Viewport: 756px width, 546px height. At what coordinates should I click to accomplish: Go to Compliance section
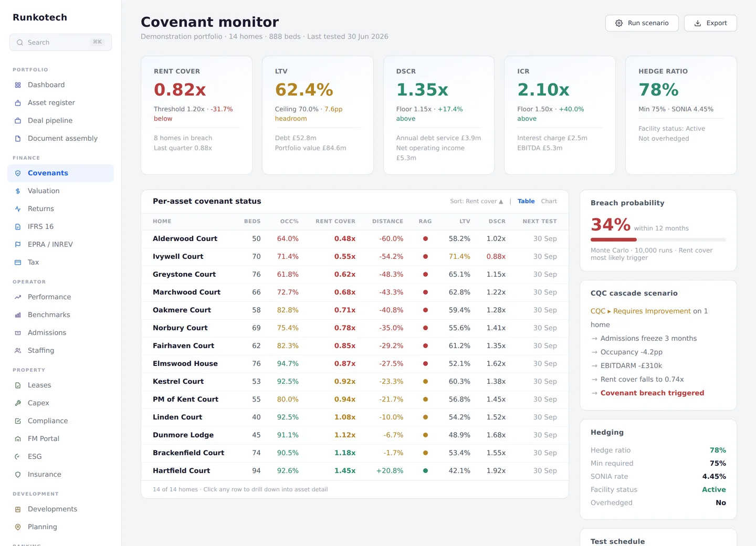pyautogui.click(x=60, y=421)
